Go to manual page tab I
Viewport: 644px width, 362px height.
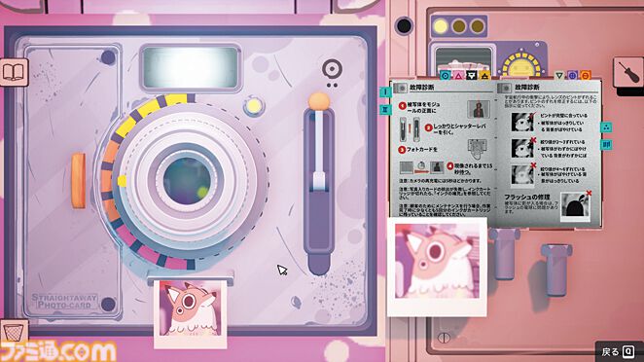point(385,92)
